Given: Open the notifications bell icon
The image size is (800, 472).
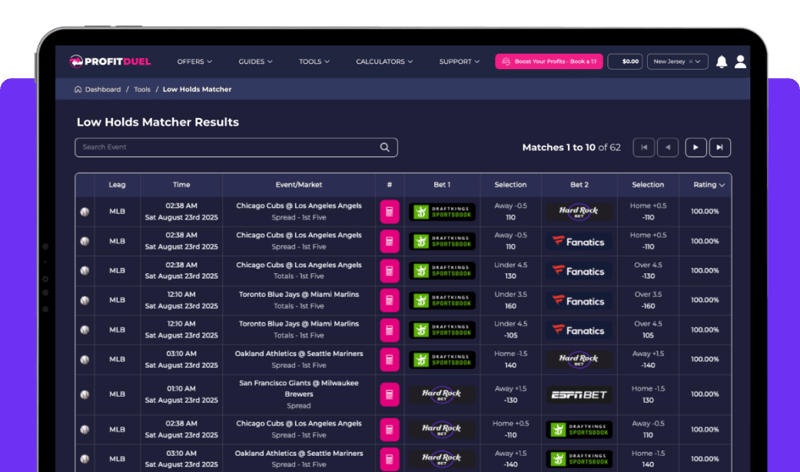Looking at the screenshot, I should pyautogui.click(x=721, y=62).
